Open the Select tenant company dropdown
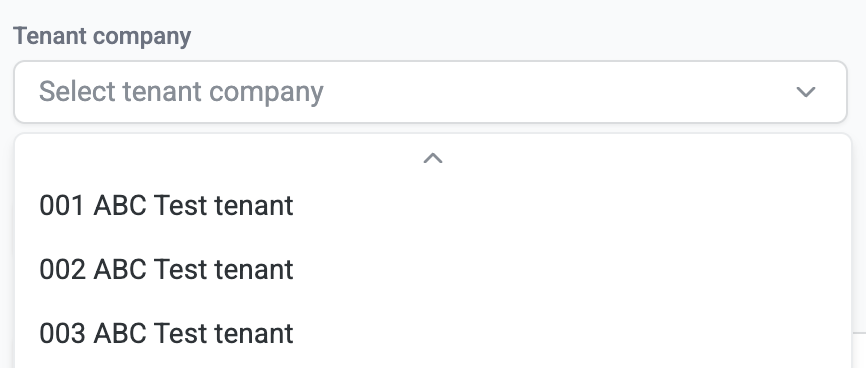Screen dimensions: 866x368 [x=430, y=92]
